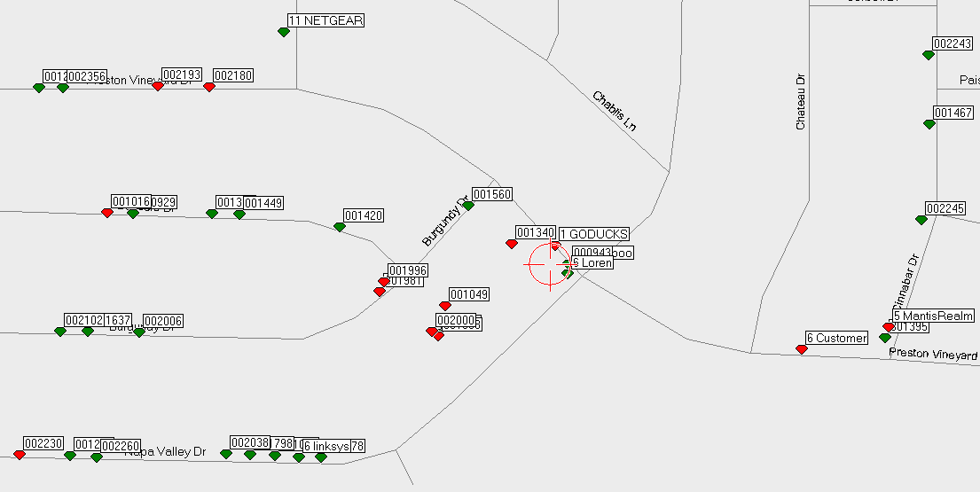Select the red marker labeled 001340

511,244
